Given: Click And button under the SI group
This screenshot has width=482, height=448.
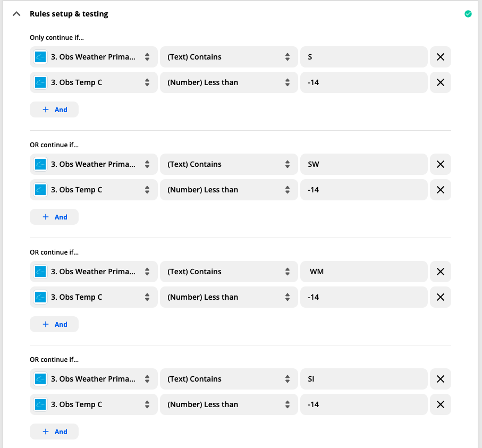Looking at the screenshot, I should (x=54, y=432).
